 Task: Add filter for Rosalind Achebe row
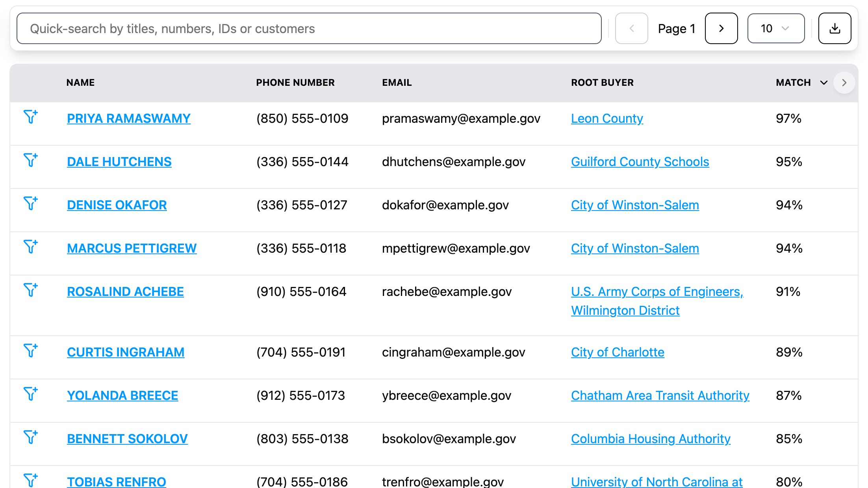point(31,290)
